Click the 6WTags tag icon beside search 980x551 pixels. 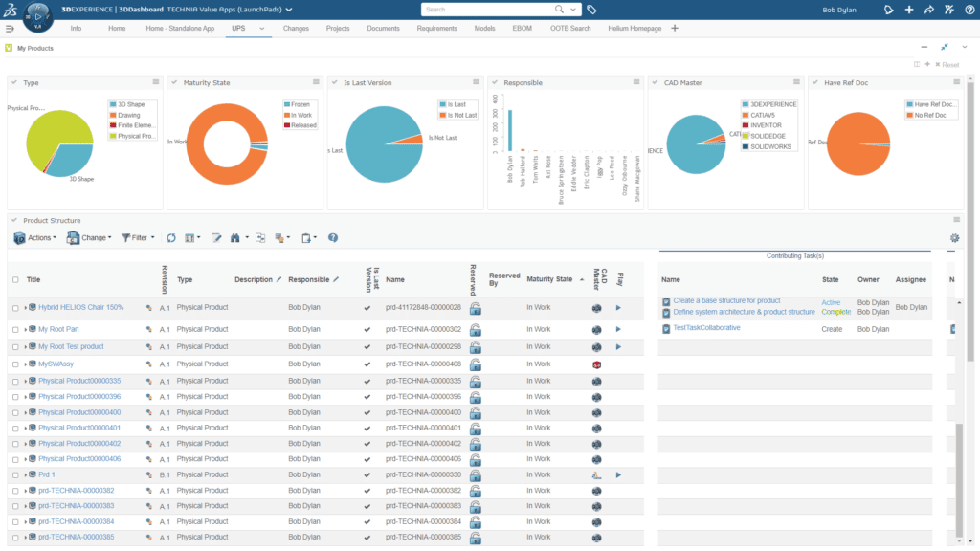click(591, 10)
